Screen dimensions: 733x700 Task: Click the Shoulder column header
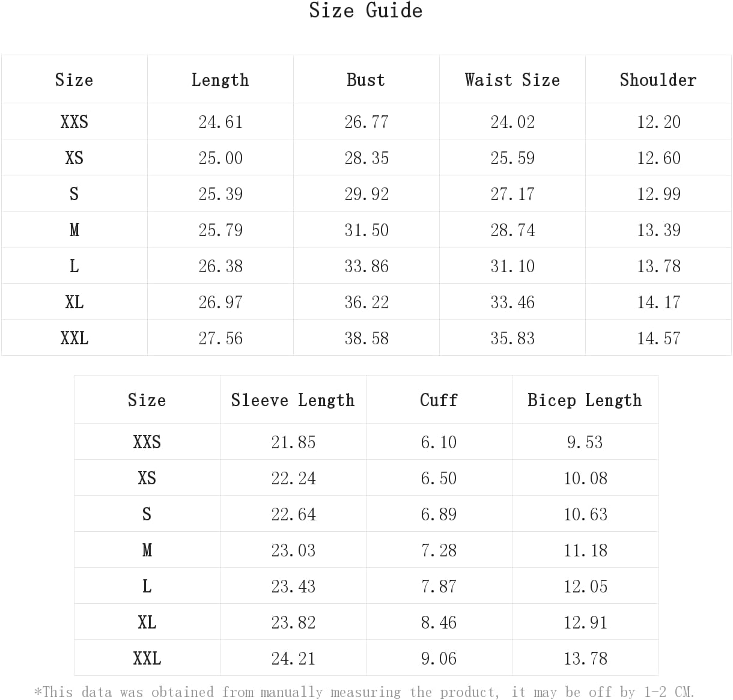click(x=658, y=80)
